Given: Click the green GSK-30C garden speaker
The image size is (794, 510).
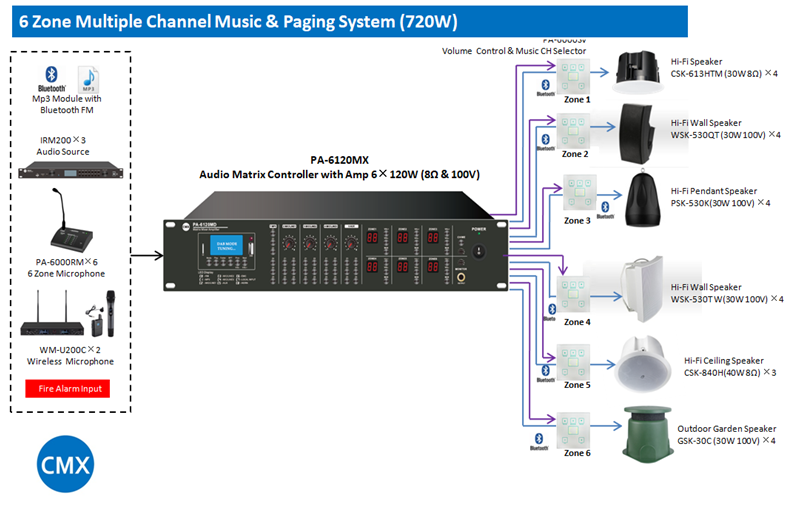Looking at the screenshot, I should point(645,432).
